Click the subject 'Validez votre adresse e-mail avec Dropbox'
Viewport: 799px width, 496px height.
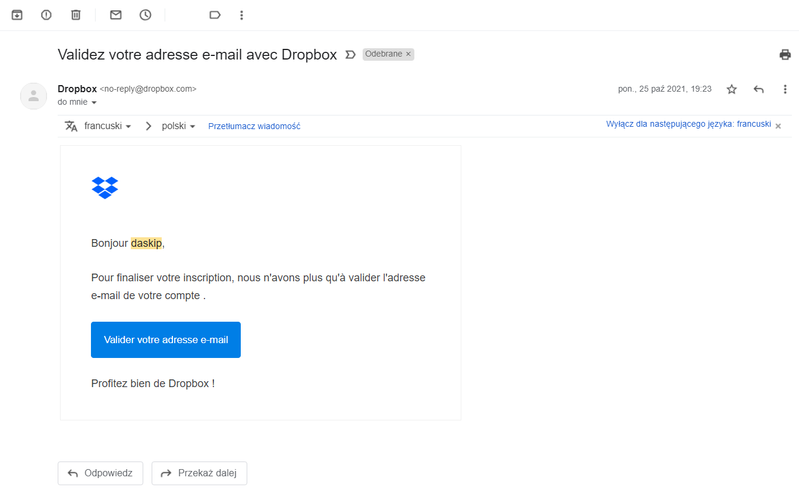tap(197, 55)
